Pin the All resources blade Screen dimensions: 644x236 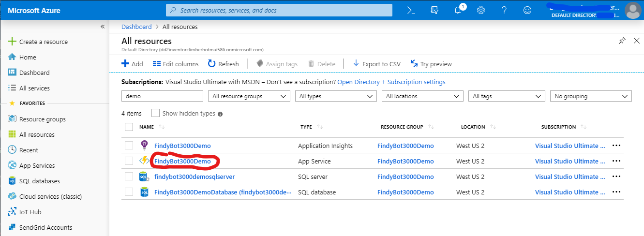(622, 41)
